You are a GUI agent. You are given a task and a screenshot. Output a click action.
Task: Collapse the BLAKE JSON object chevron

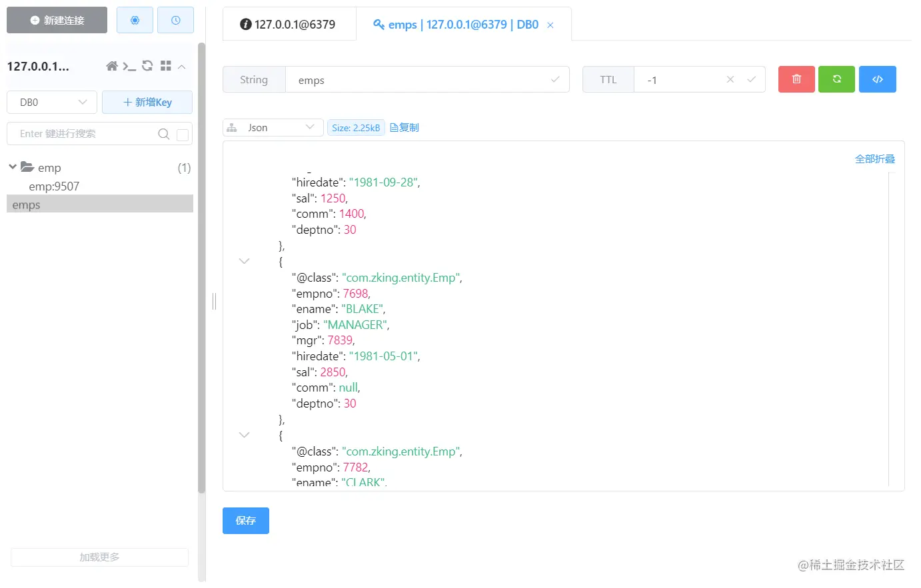[x=245, y=261]
